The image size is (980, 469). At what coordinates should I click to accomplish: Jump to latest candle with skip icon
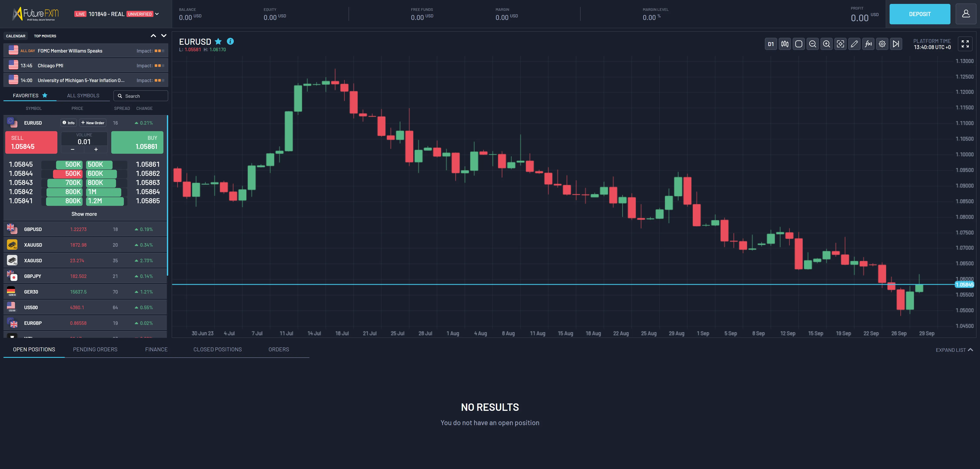(x=896, y=44)
